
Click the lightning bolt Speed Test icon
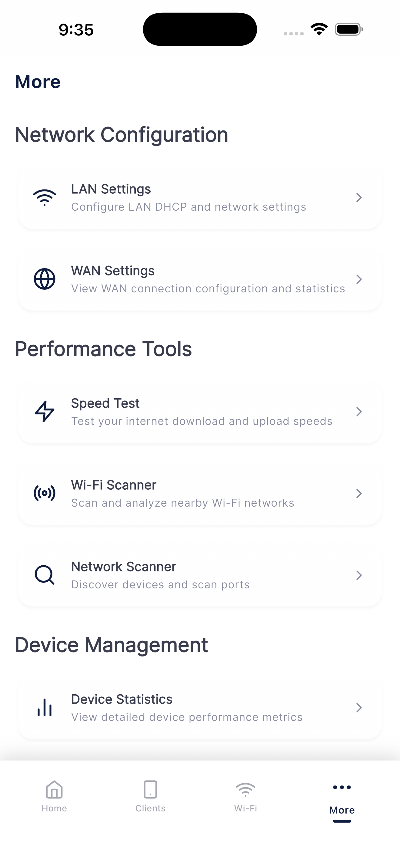pos(45,411)
